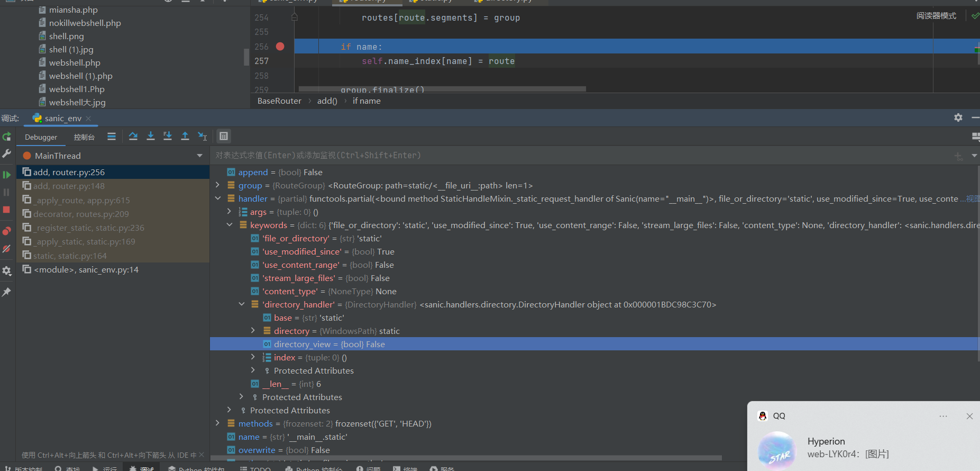Expand the index tuple node
The image size is (980, 471).
(253, 357)
